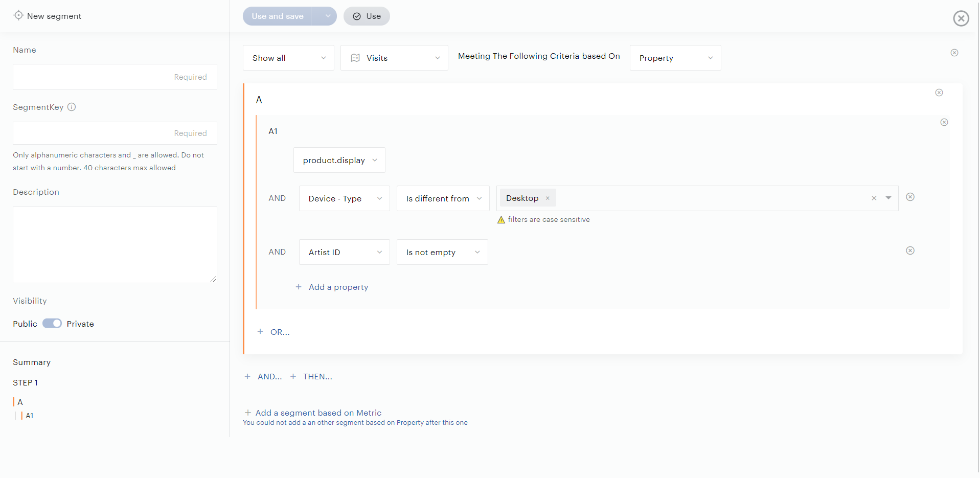Click Add a property link
The width and height of the screenshot is (980, 478).
(x=338, y=287)
